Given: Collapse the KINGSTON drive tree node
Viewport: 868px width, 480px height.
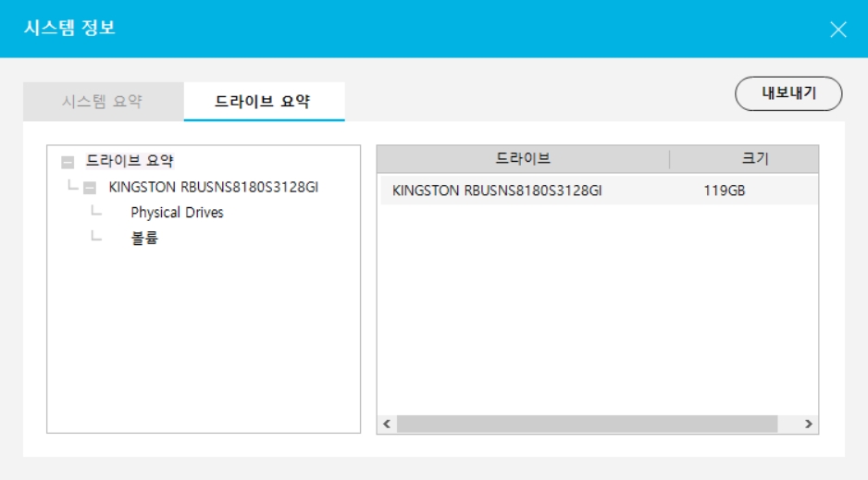Looking at the screenshot, I should (90, 188).
